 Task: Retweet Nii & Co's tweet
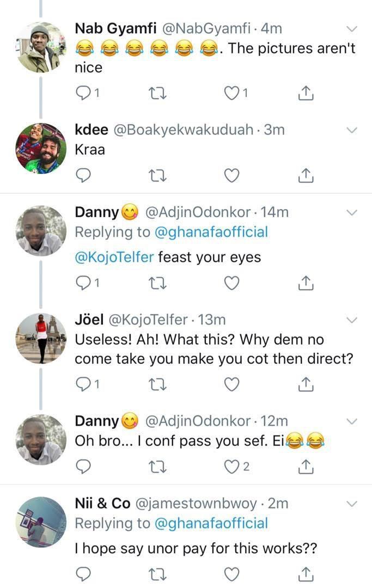point(157,574)
